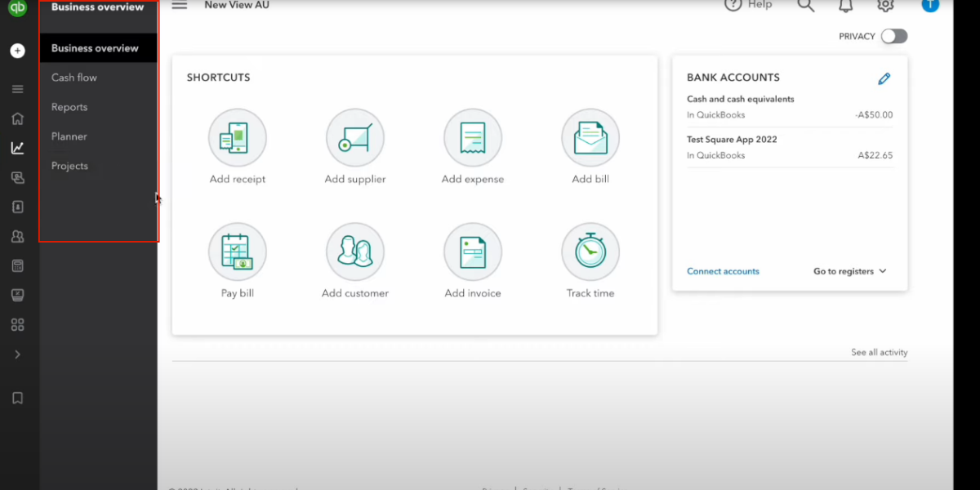This screenshot has width=980, height=490.
Task: Click the Add supplier shortcut icon
Action: (x=355, y=138)
